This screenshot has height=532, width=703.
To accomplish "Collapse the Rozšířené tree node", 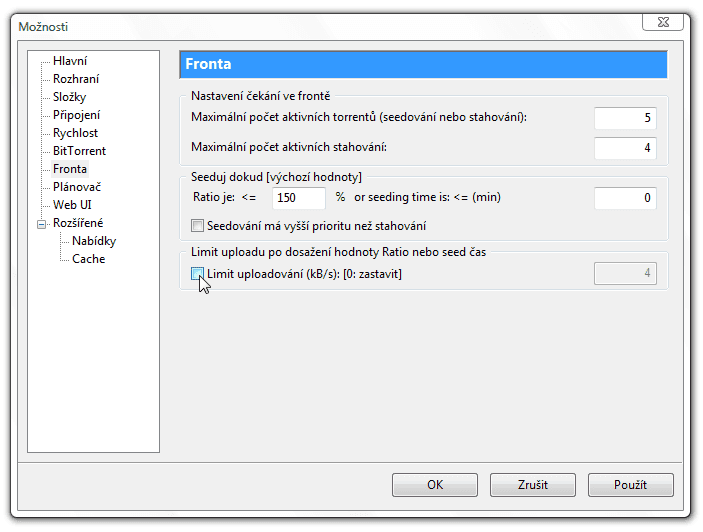I will (41, 224).
